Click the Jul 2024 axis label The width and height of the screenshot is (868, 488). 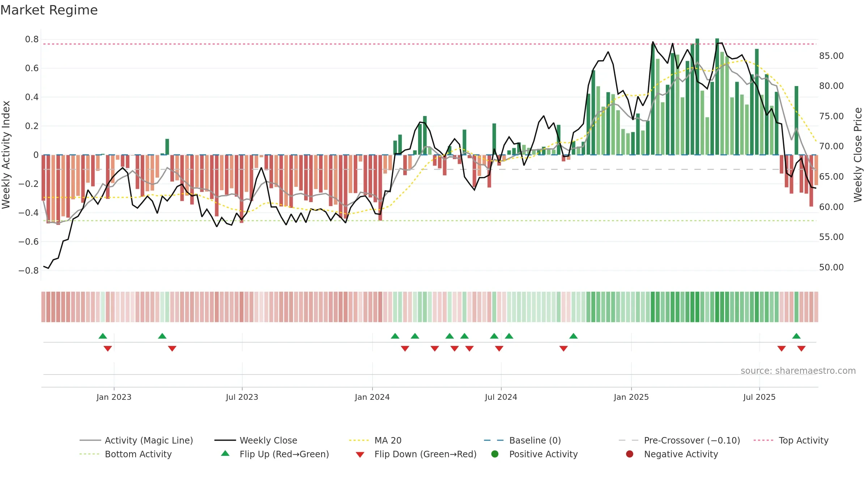click(501, 397)
